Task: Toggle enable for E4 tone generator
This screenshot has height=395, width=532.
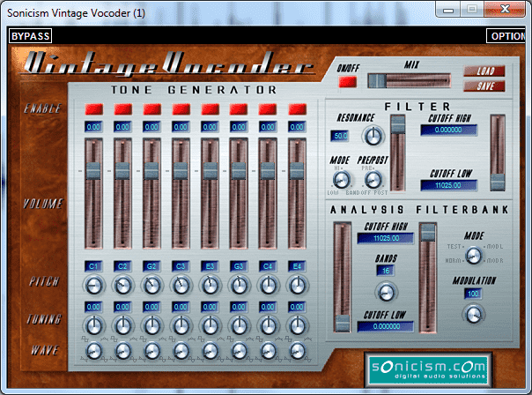Action: pyautogui.click(x=298, y=109)
